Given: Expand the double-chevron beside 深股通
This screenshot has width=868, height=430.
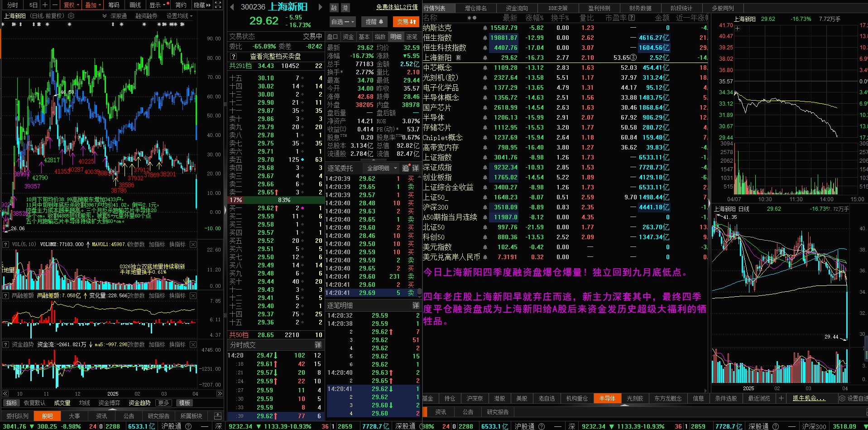Looking at the screenshot, I should click(105, 16).
